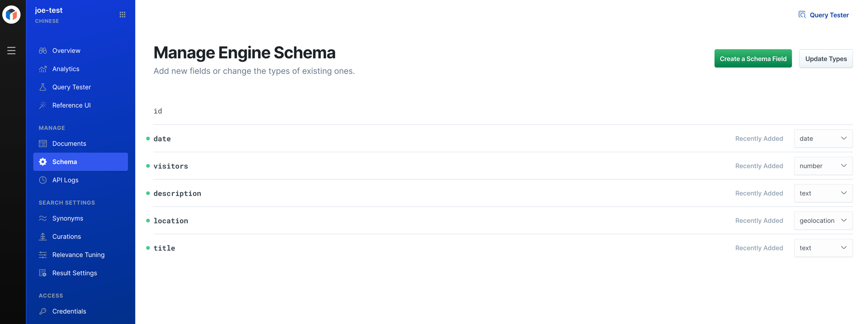Click the Analytics chart icon
Viewport: 868px width, 324px height.
[43, 69]
